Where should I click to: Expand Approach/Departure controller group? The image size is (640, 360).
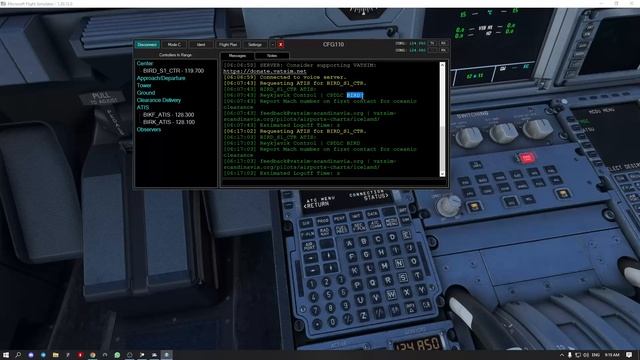coord(161,78)
